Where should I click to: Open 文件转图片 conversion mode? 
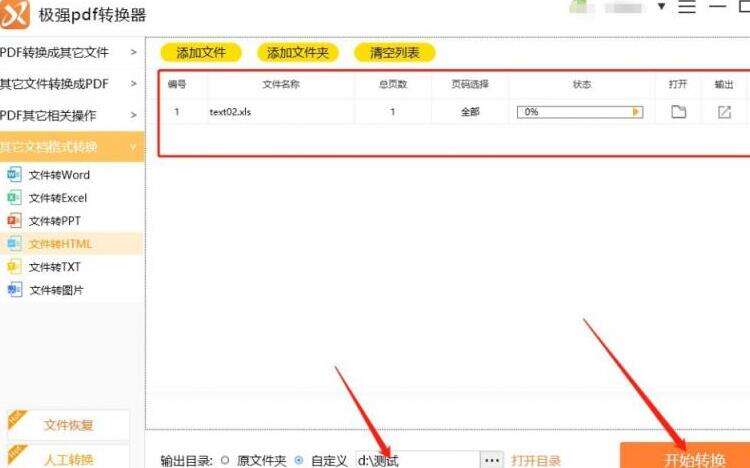coord(56,290)
